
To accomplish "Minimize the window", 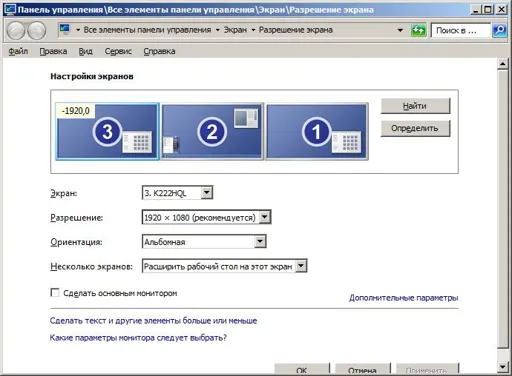I will pyautogui.click(x=476, y=9).
